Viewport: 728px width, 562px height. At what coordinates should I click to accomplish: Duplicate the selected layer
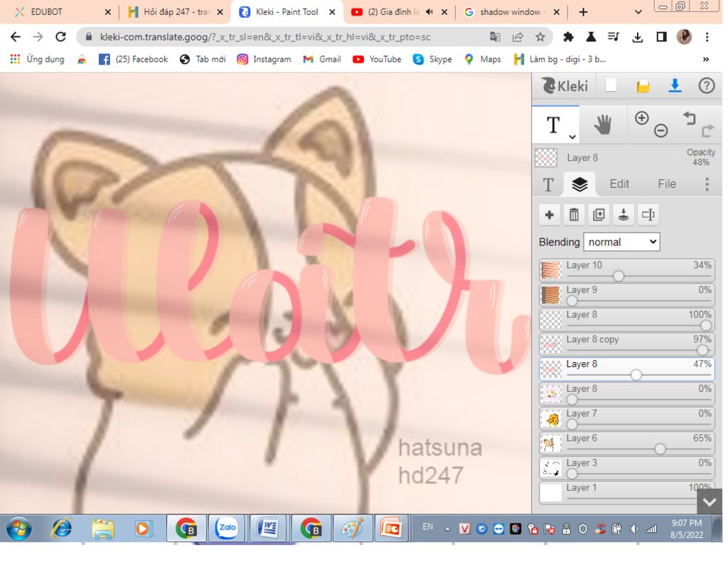(x=599, y=215)
